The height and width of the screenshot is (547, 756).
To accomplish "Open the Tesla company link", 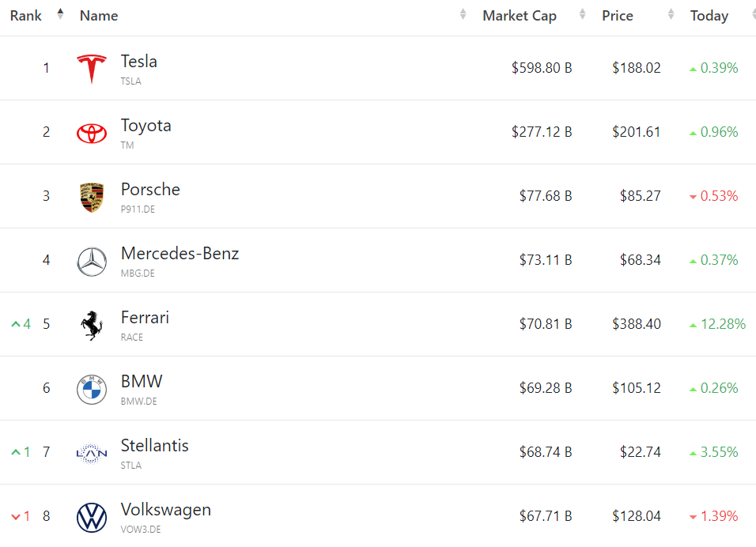I will [139, 62].
